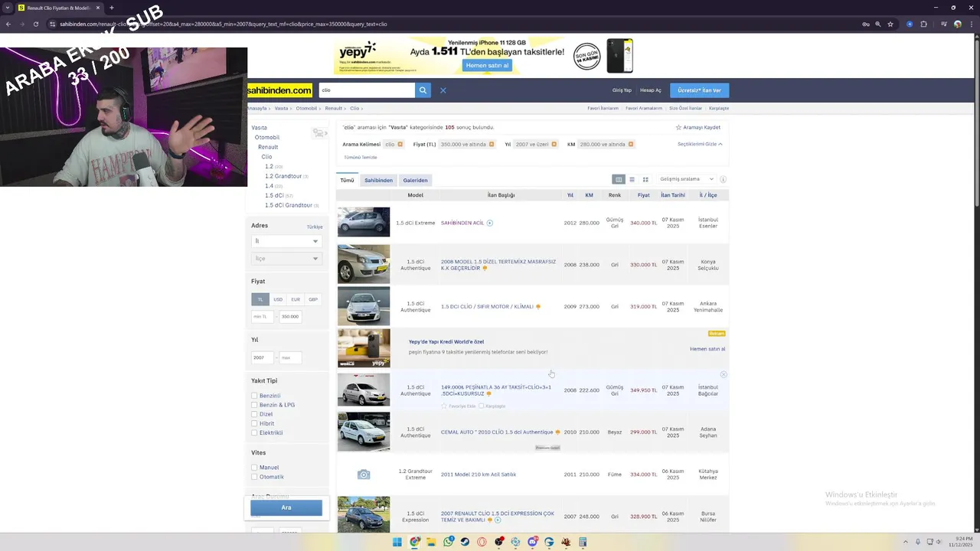This screenshot has width=980, height=551.
Task: Open the sorting info icon
Action: coord(723,179)
